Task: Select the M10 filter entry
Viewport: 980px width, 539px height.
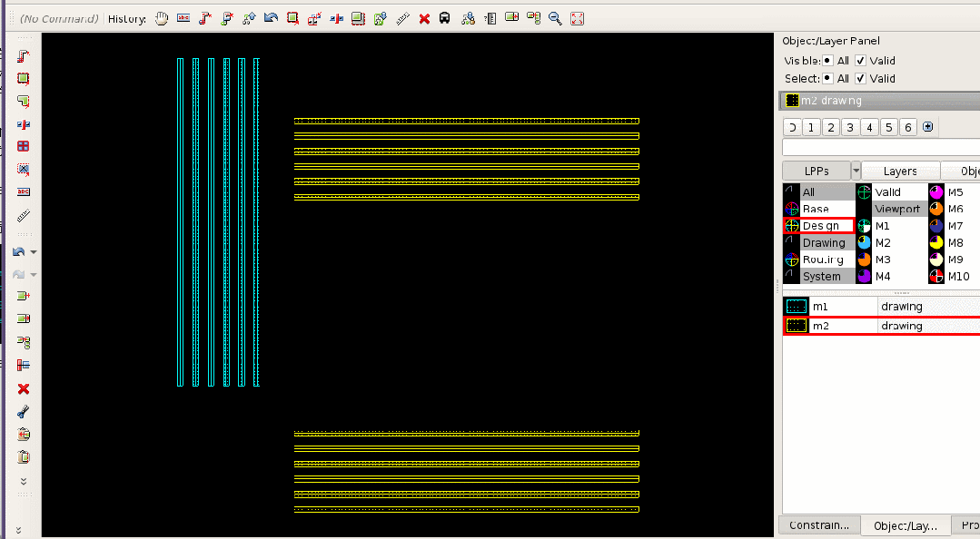Action: (954, 276)
